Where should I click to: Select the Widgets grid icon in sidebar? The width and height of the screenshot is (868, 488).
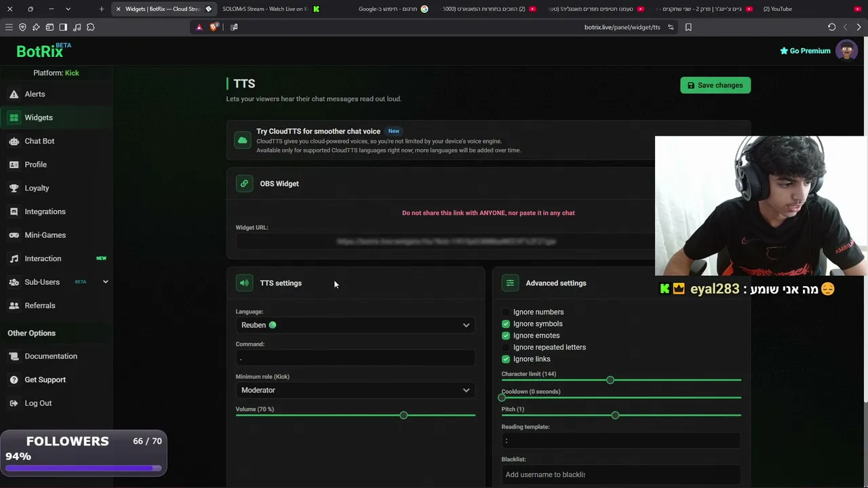tap(14, 118)
